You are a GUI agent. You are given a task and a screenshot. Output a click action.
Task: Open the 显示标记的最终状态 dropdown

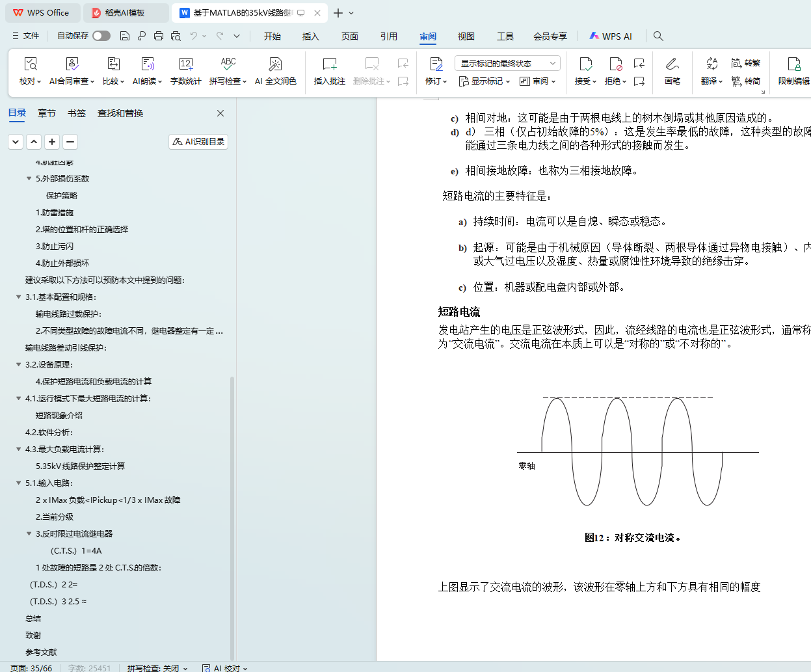507,63
